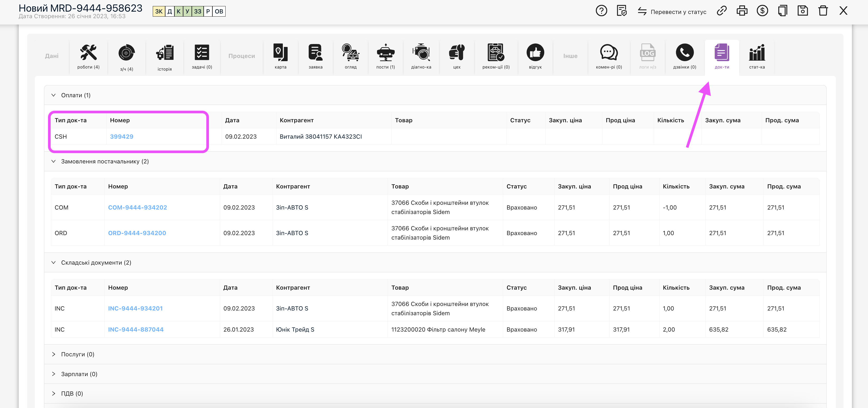The width and height of the screenshot is (868, 408).
Task: Click the copy document icon in header
Action: (x=783, y=11)
